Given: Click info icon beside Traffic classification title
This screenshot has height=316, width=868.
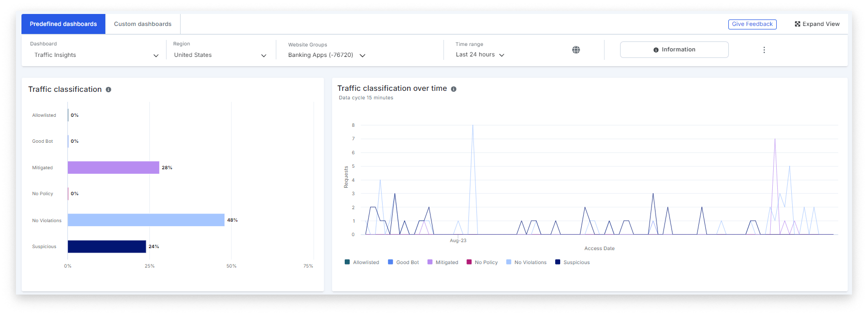Looking at the screenshot, I should (x=108, y=90).
